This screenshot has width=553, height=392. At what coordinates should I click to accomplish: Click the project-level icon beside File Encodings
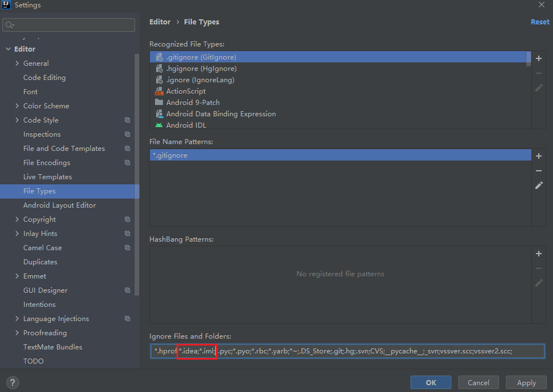click(128, 162)
